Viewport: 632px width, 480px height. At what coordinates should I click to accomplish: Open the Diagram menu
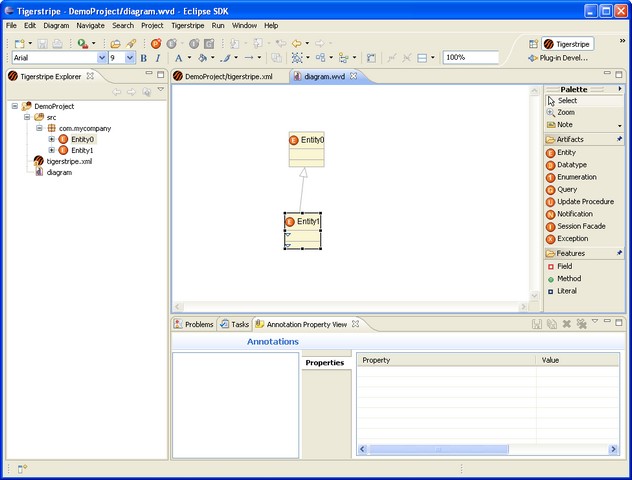[56, 25]
